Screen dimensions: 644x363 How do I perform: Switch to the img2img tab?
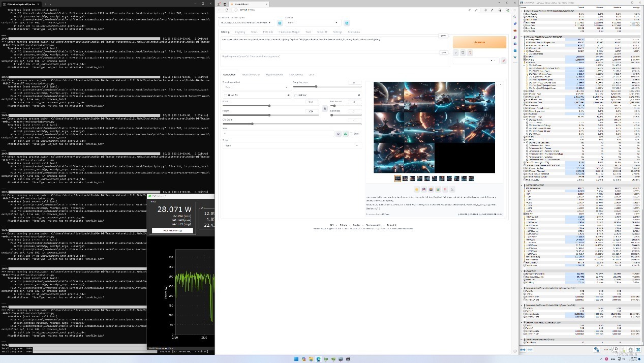[239, 32]
